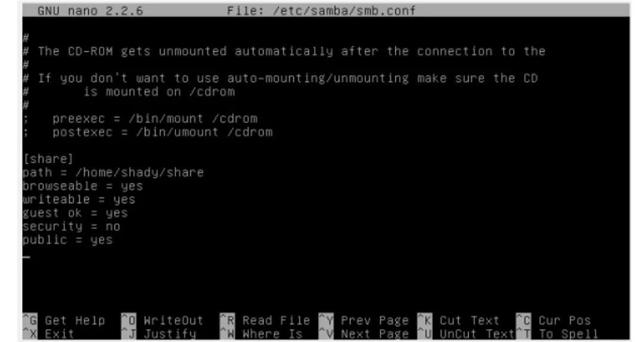Choose the ^W Where Is shortcut

tap(262, 334)
